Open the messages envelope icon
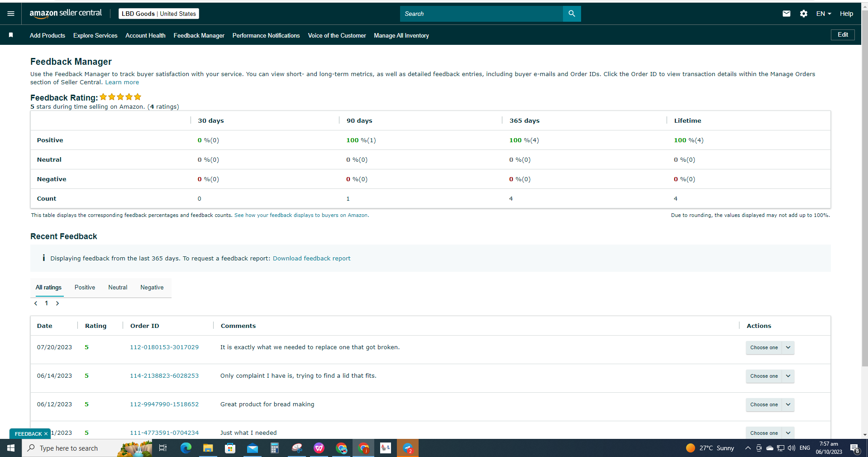This screenshot has width=868, height=457. [x=787, y=14]
